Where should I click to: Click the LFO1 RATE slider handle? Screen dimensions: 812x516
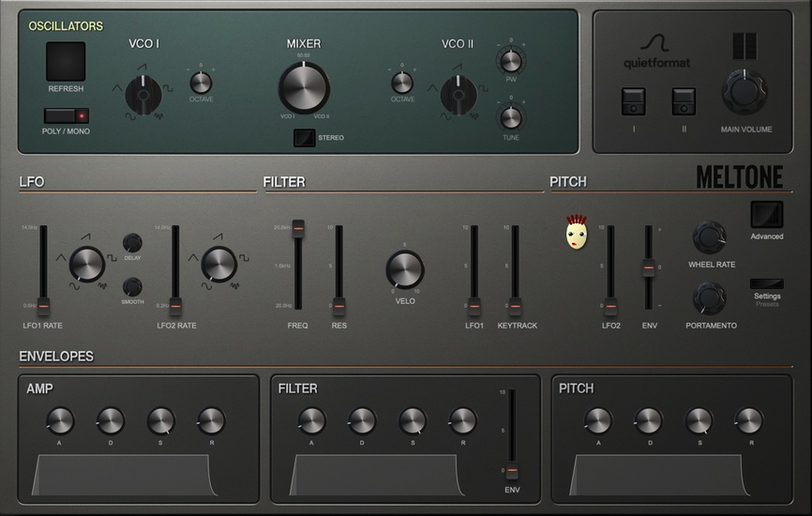pyautogui.click(x=43, y=306)
